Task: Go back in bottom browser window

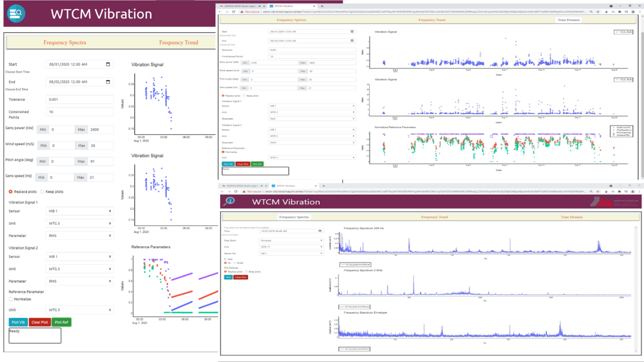Action: tap(223, 192)
